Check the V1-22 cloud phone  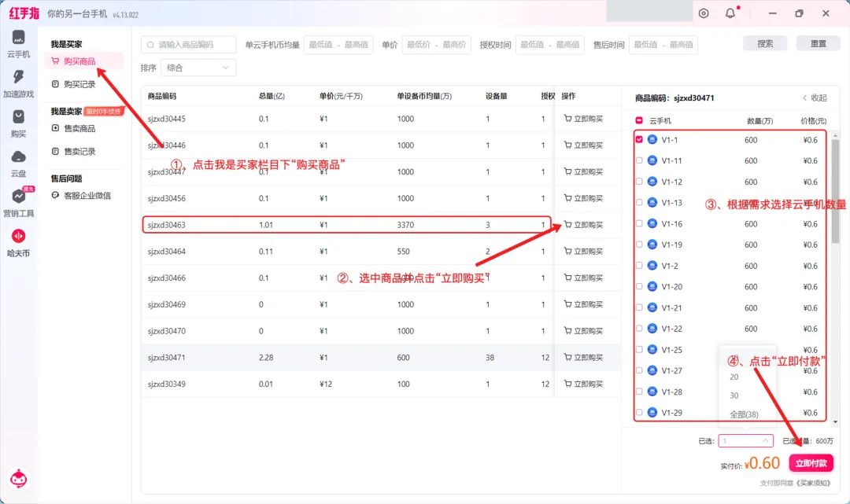pyautogui.click(x=639, y=328)
